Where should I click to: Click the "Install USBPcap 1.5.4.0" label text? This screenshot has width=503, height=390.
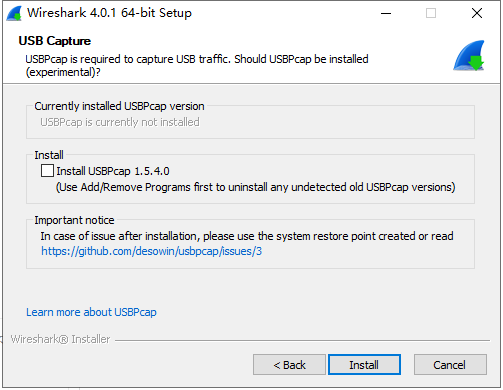[x=113, y=171]
